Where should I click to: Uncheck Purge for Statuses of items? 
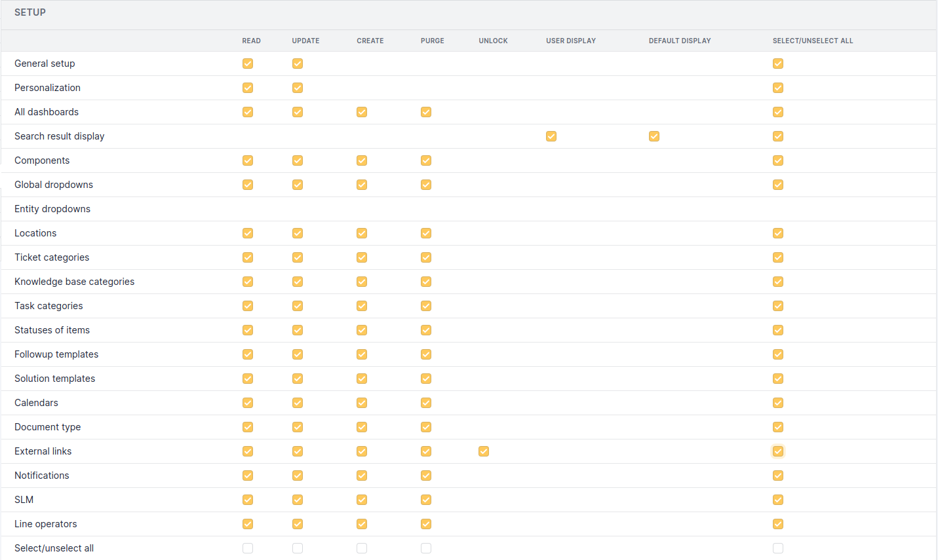426,330
